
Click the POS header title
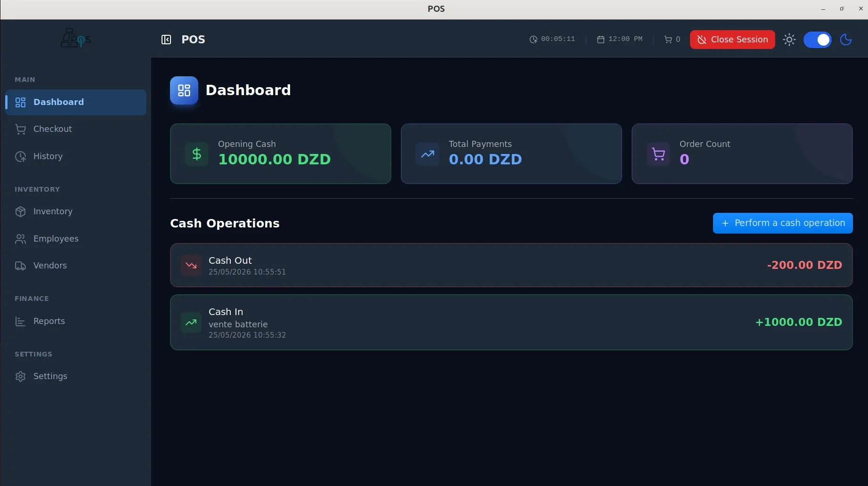click(x=193, y=40)
